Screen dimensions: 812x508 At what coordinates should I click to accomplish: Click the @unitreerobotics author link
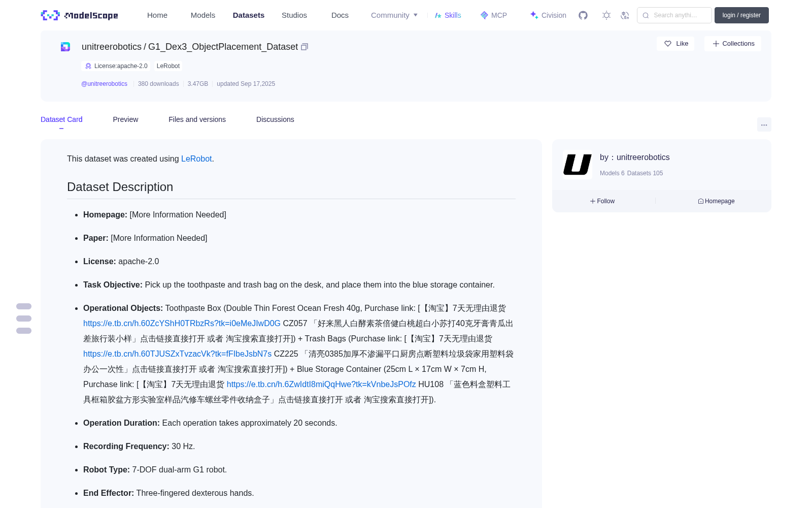(104, 84)
